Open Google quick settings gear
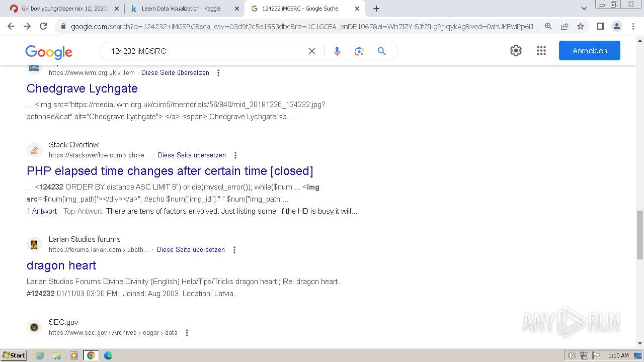 click(x=516, y=50)
